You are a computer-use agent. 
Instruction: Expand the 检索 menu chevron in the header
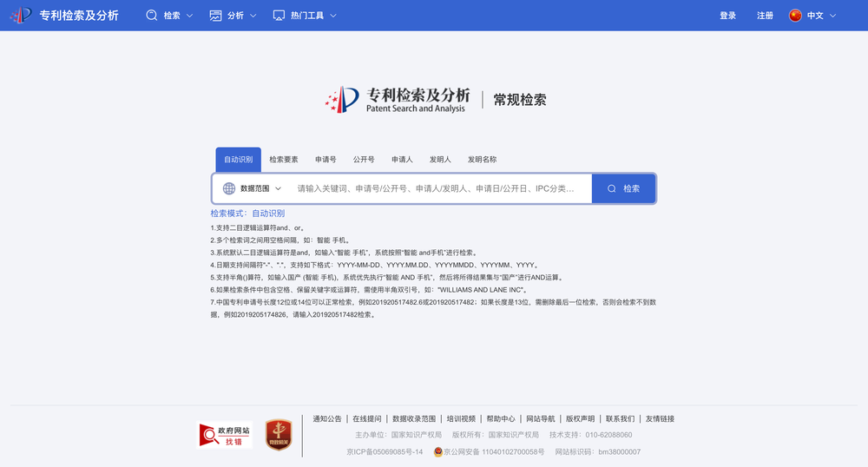(189, 16)
